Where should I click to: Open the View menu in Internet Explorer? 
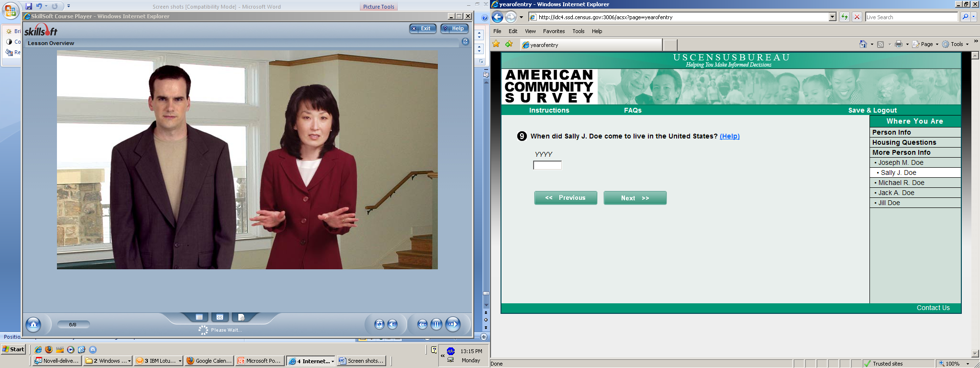coord(530,31)
